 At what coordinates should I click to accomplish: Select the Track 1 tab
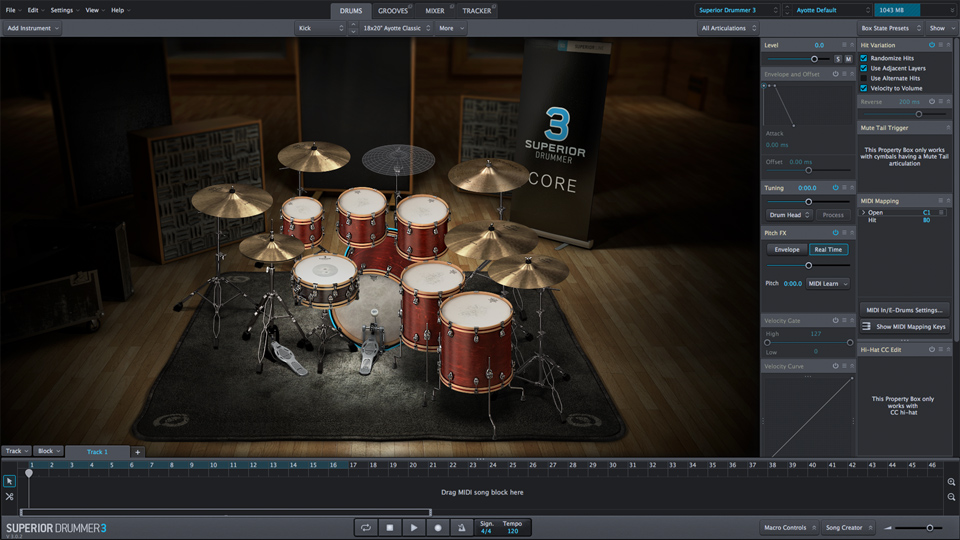[97, 452]
